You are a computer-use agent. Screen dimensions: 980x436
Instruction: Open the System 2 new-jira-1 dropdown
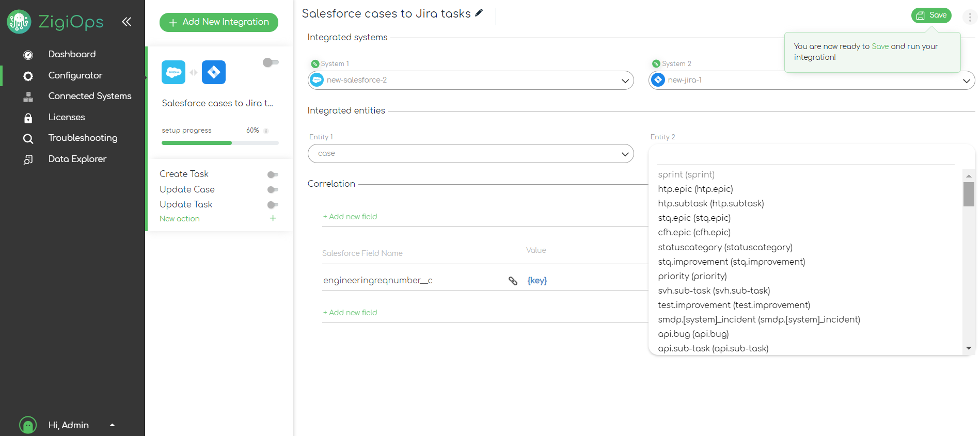(812, 80)
